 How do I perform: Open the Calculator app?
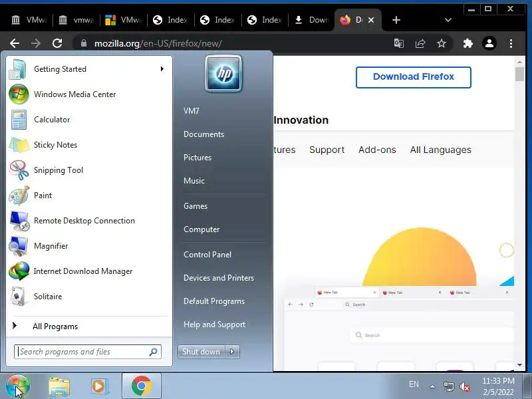click(88, 120)
